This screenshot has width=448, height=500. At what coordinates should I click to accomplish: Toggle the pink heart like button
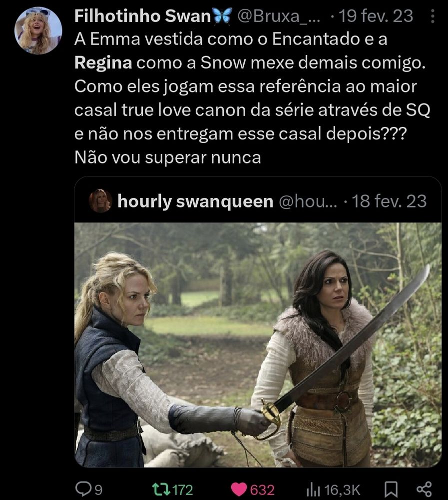(x=239, y=489)
